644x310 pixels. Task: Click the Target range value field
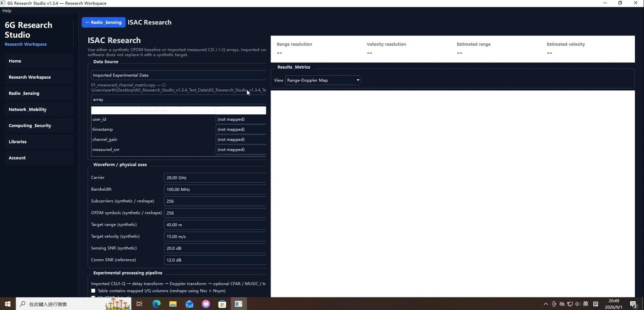[x=215, y=225]
